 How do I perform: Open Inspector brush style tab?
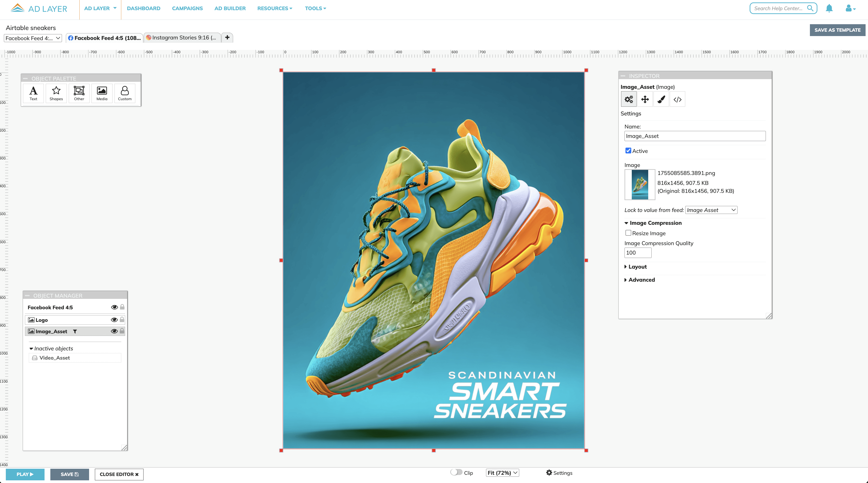click(x=661, y=99)
